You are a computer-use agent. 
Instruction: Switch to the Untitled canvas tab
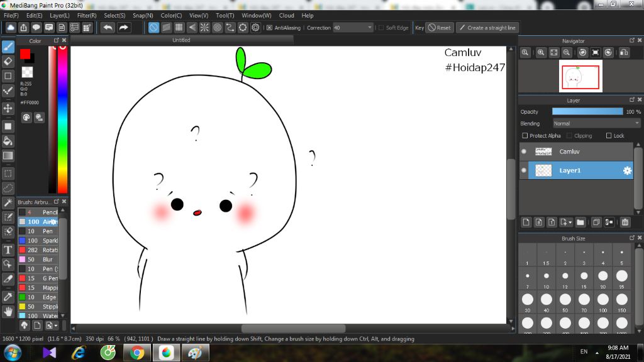click(181, 40)
